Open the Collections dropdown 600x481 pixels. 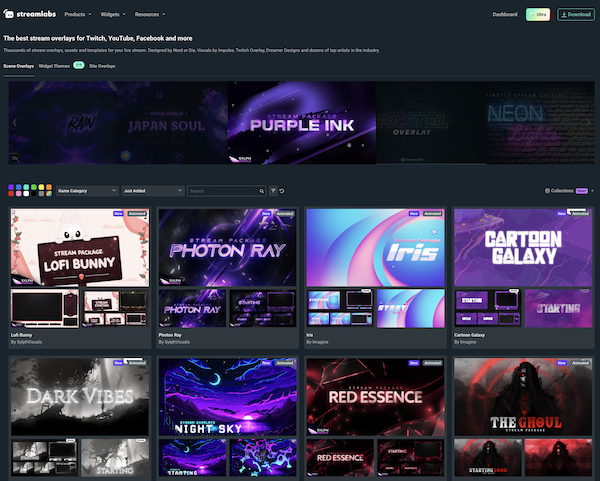569,191
